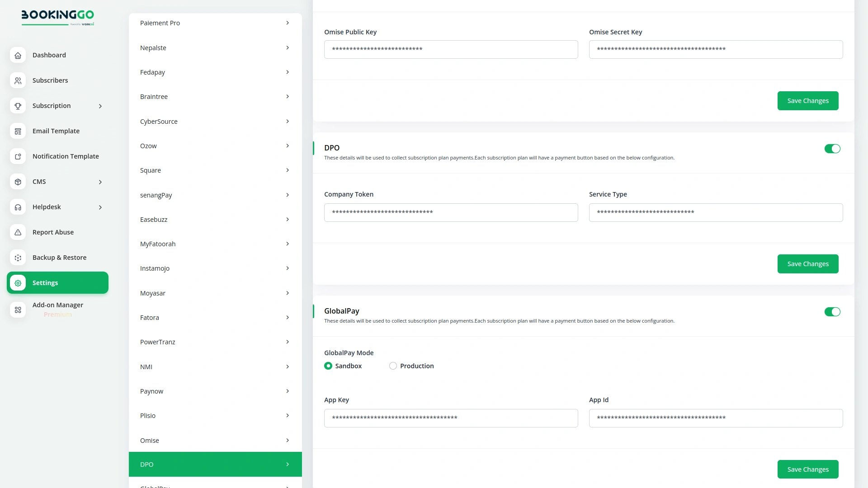The width and height of the screenshot is (868, 488).
Task: Click Save Changes under DPO section
Action: (x=808, y=263)
